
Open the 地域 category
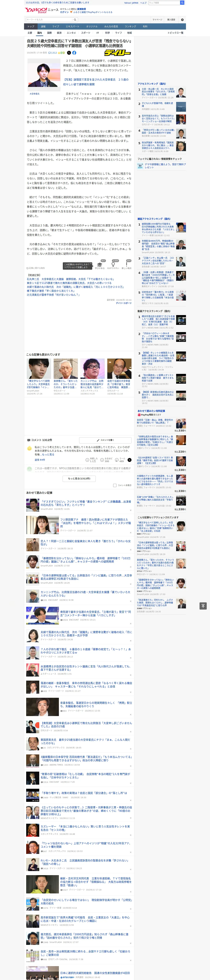[x=129, y=33]
